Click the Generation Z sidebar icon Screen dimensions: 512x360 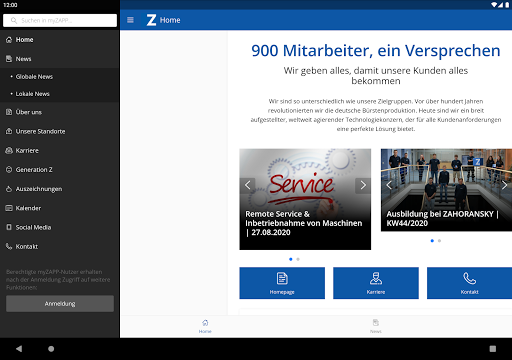(9, 170)
